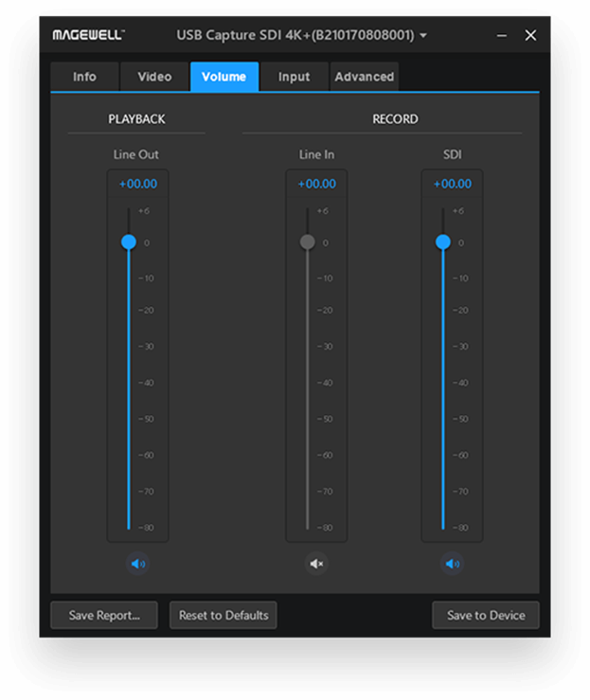Click the -40 mark on Line Out scale
Image resolution: width=590 pixels, height=700 pixels.
pyautogui.click(x=146, y=383)
